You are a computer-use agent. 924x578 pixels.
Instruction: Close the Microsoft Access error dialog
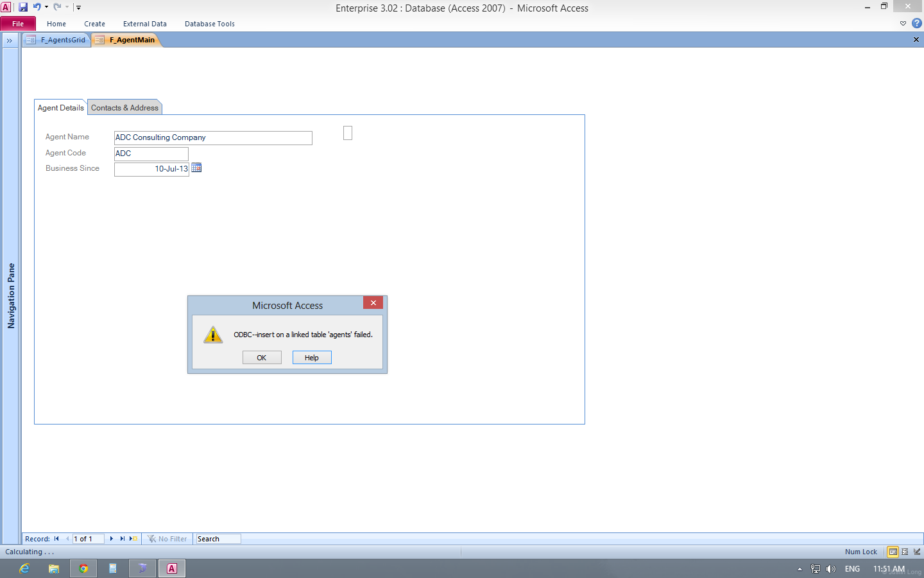click(373, 302)
